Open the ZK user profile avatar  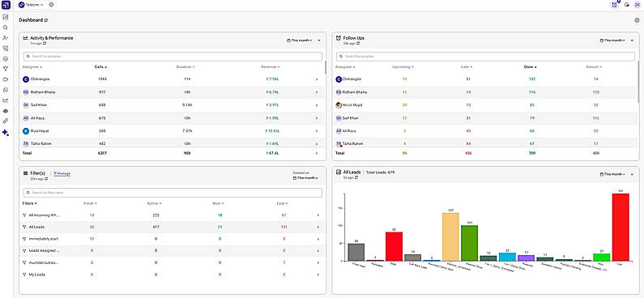(637, 5)
